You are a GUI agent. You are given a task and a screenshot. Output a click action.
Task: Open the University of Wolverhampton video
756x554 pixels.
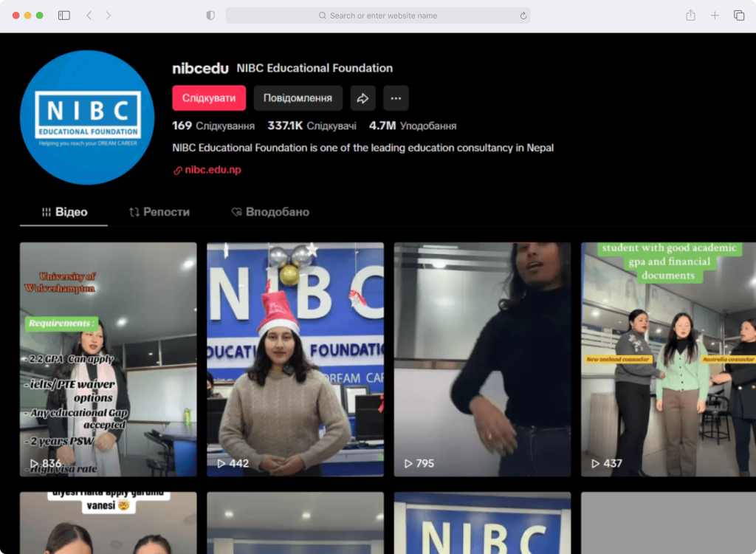pos(108,359)
